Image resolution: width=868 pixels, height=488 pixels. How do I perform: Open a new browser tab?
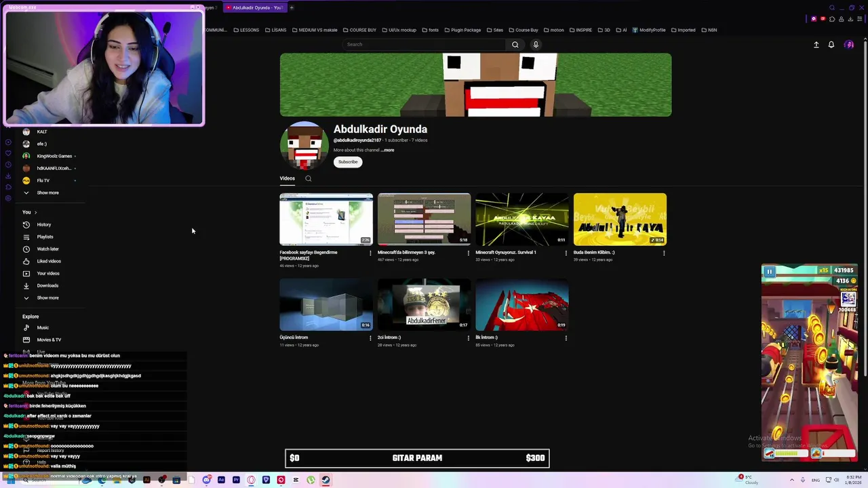[292, 7]
